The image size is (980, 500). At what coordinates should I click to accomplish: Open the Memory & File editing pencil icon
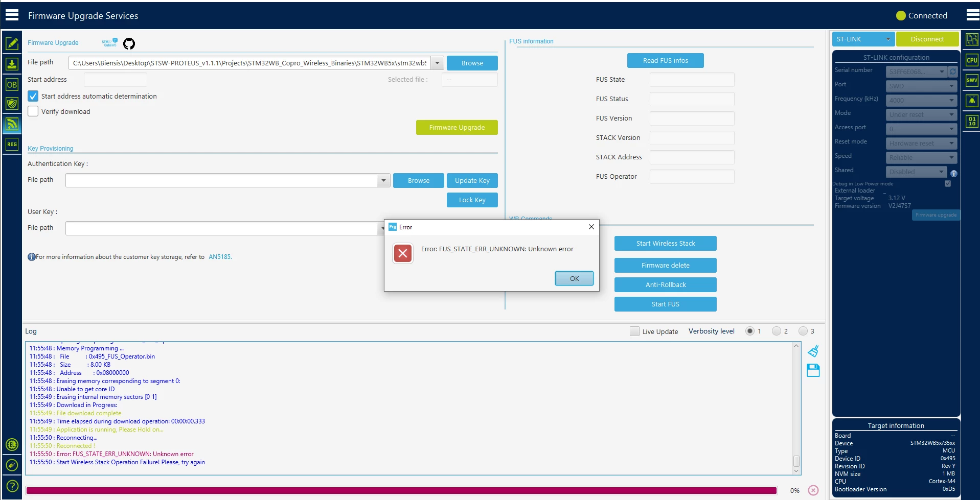coord(12,44)
